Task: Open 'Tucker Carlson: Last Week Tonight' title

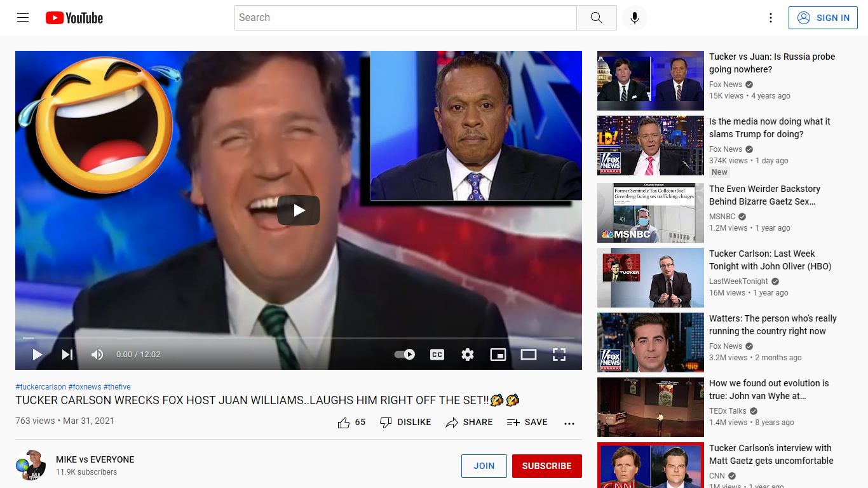Action: (x=770, y=260)
